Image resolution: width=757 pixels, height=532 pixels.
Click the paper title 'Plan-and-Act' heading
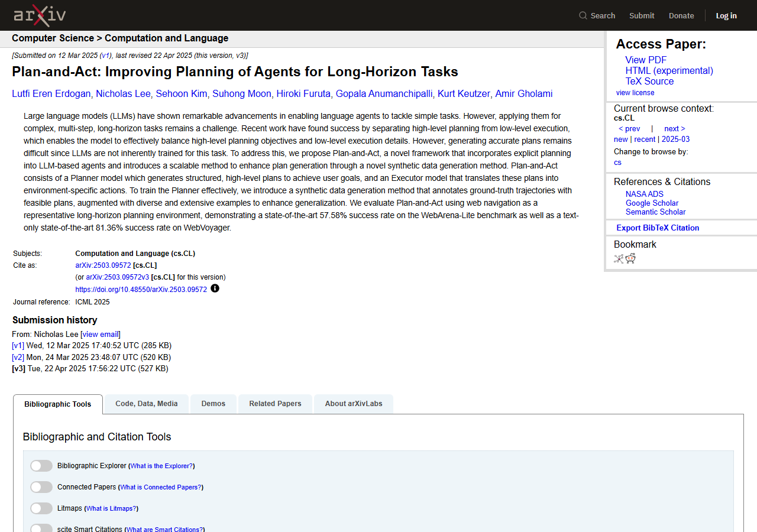pyautogui.click(x=235, y=72)
